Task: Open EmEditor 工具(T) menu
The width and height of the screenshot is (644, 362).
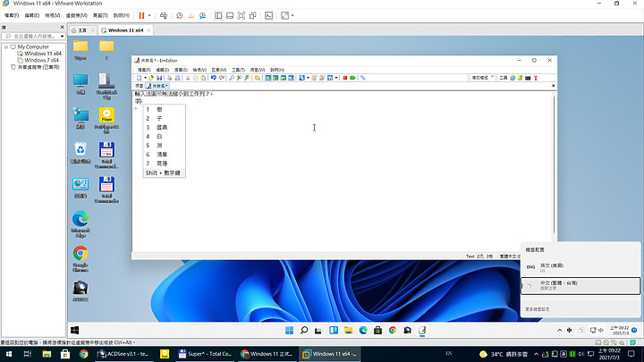Action: click(238, 70)
